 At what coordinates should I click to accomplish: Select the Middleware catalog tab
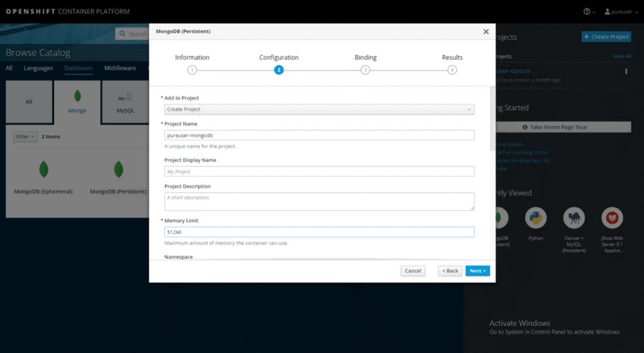pyautogui.click(x=120, y=68)
